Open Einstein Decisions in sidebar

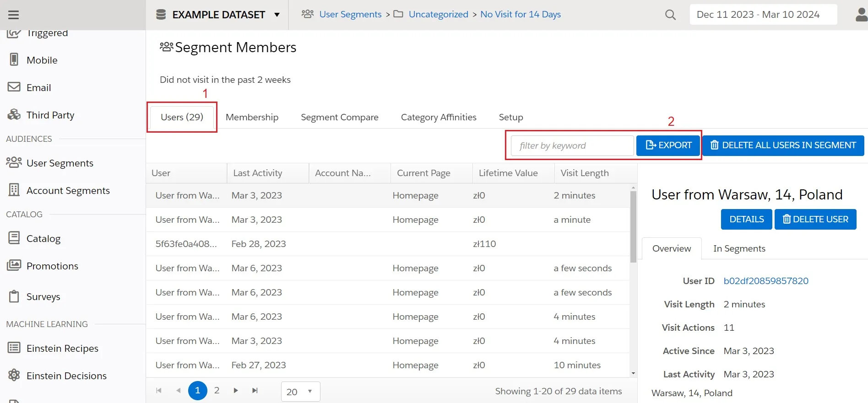pos(66,376)
